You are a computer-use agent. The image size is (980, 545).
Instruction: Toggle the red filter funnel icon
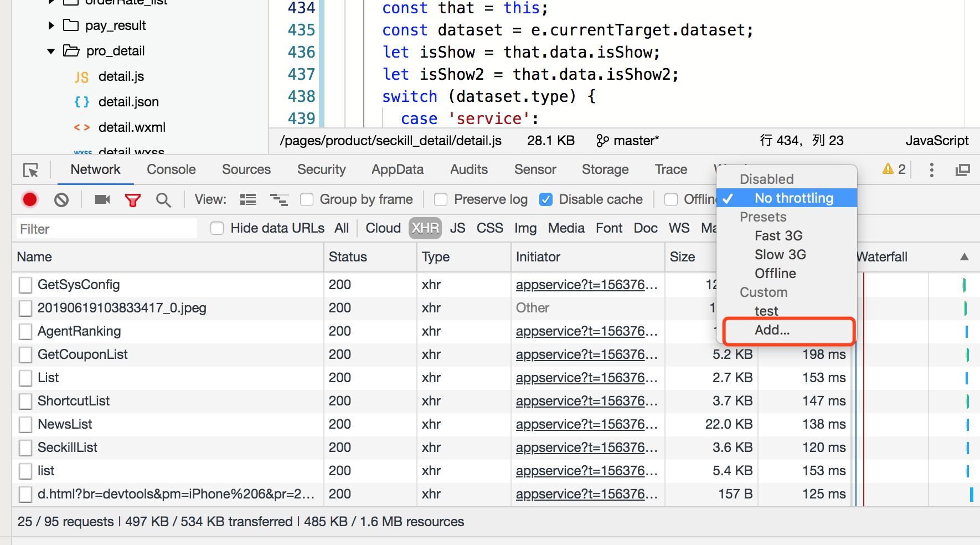pyautogui.click(x=133, y=200)
